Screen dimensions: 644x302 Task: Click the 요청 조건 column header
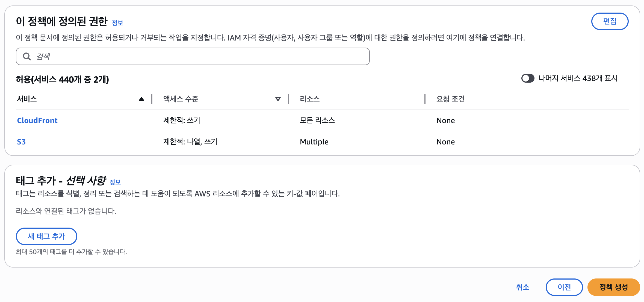point(450,99)
